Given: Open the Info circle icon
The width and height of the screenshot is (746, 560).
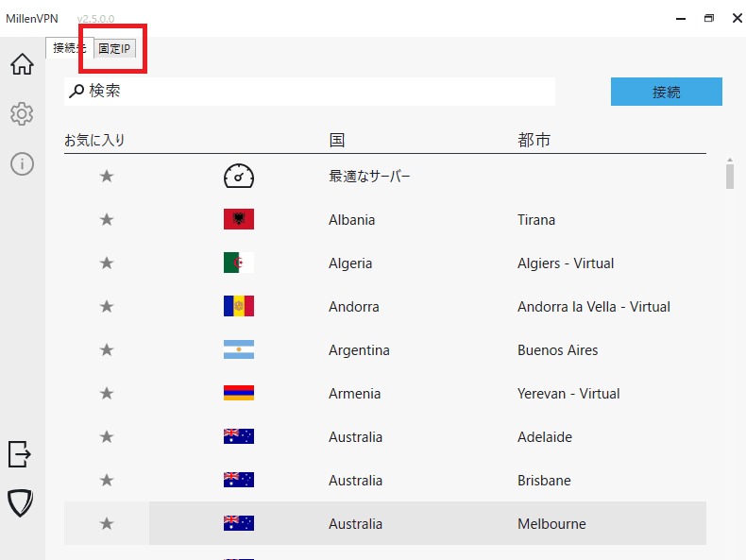Looking at the screenshot, I should [22, 164].
